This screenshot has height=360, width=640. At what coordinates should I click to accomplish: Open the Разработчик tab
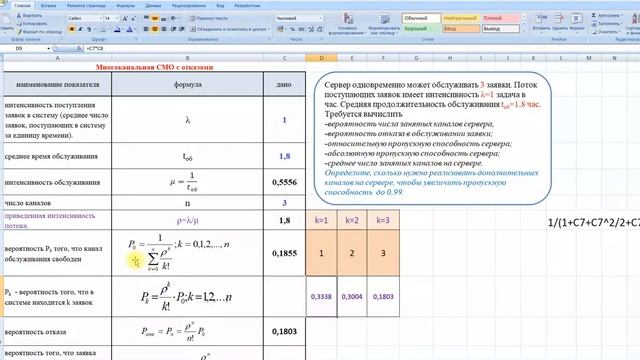[247, 6]
